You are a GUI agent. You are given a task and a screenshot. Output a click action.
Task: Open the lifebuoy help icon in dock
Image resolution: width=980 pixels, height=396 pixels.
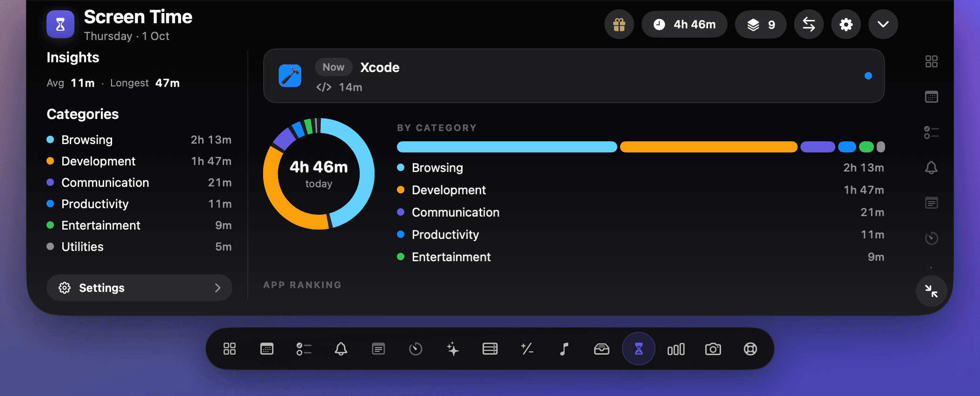pyautogui.click(x=750, y=349)
